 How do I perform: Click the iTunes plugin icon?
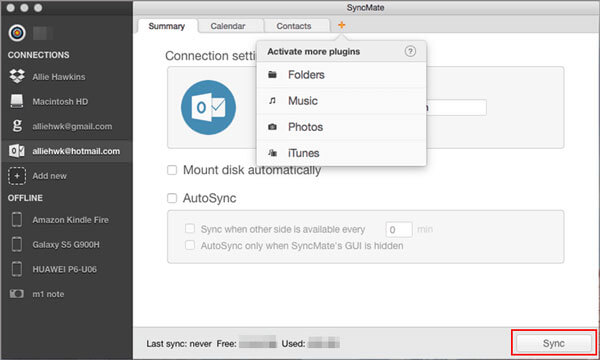272,153
